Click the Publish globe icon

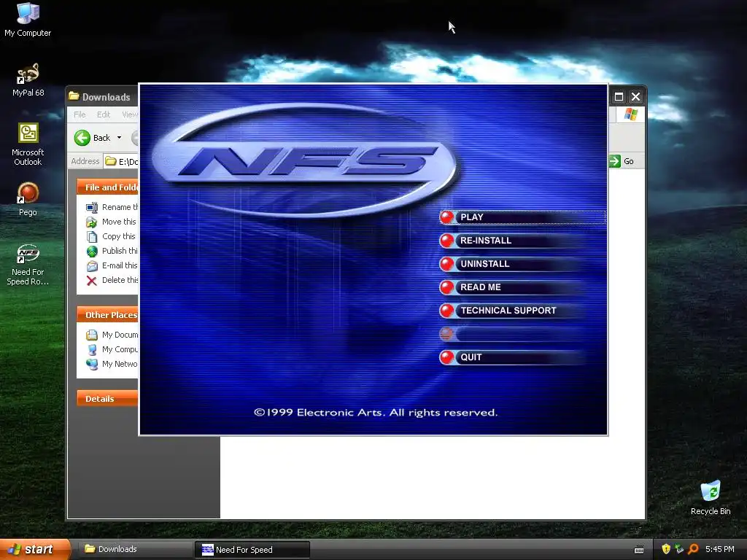(92, 252)
